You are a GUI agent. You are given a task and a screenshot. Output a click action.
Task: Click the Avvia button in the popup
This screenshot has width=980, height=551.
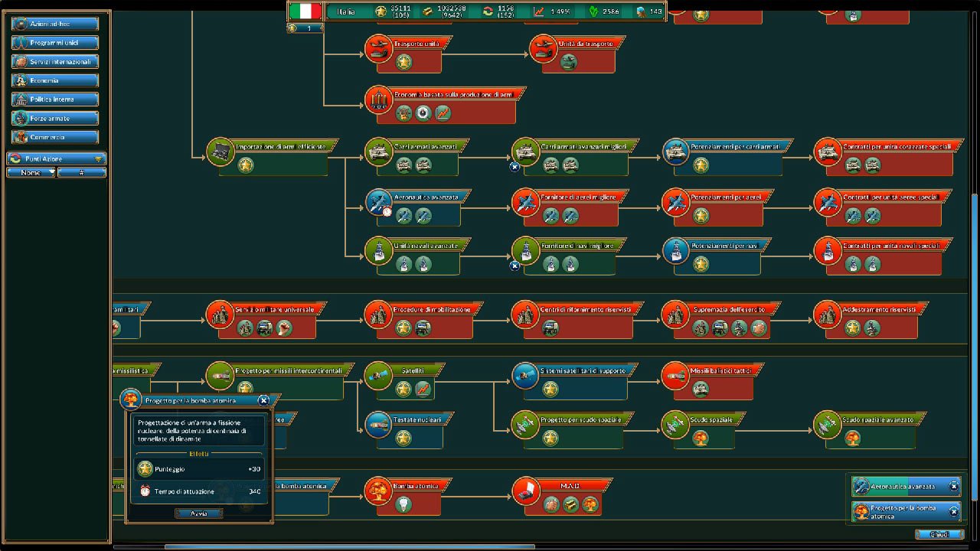click(x=198, y=514)
